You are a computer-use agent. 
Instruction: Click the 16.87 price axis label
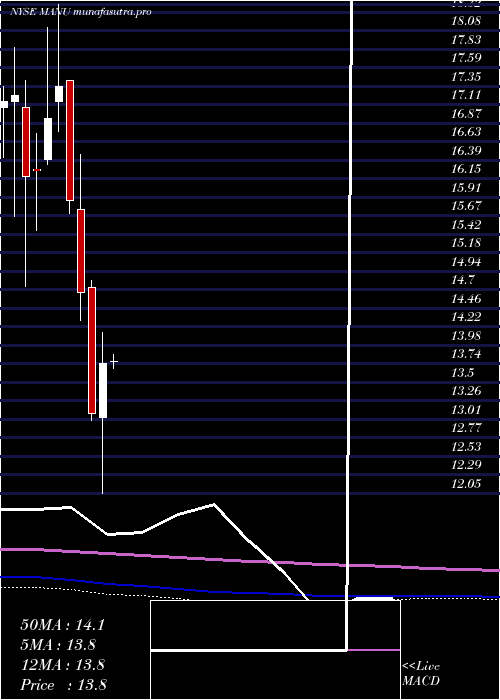pos(466,113)
